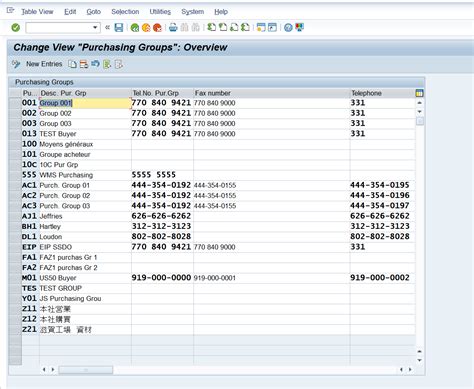Click the Copy As icon
This screenshot has width=474, height=389.
click(72, 64)
